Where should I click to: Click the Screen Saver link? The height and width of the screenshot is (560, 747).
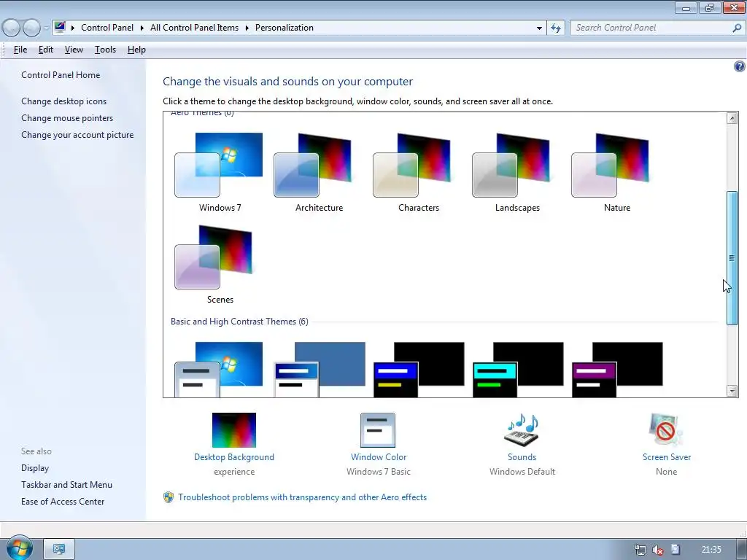(x=666, y=456)
